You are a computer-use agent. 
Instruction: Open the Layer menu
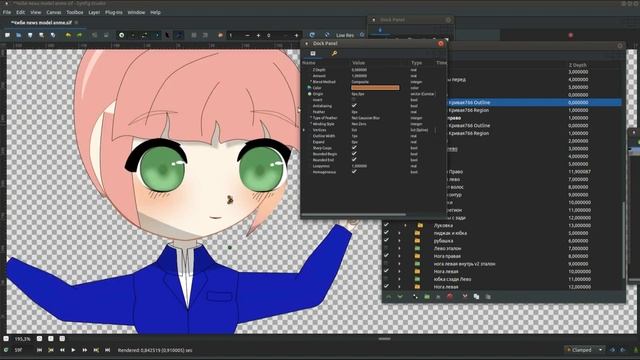(94, 12)
